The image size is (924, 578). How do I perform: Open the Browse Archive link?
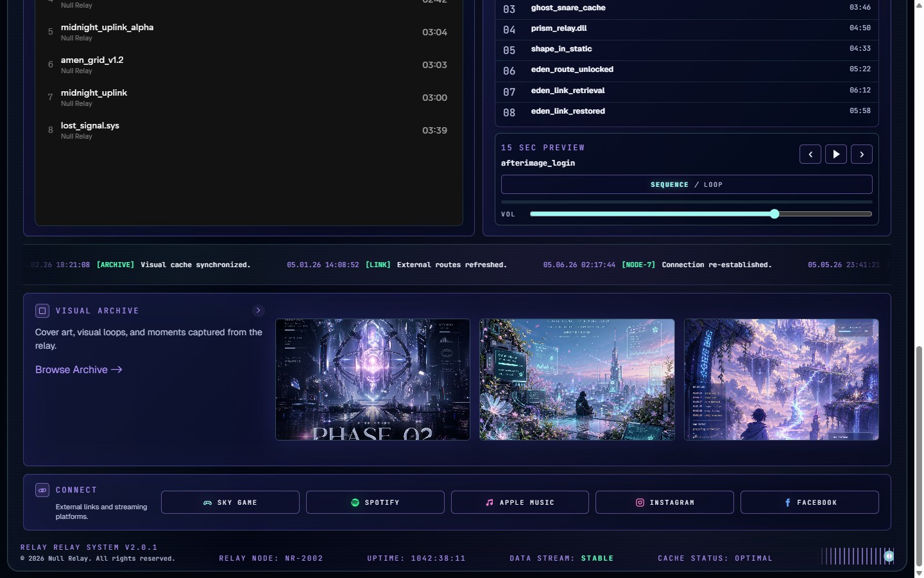(79, 369)
